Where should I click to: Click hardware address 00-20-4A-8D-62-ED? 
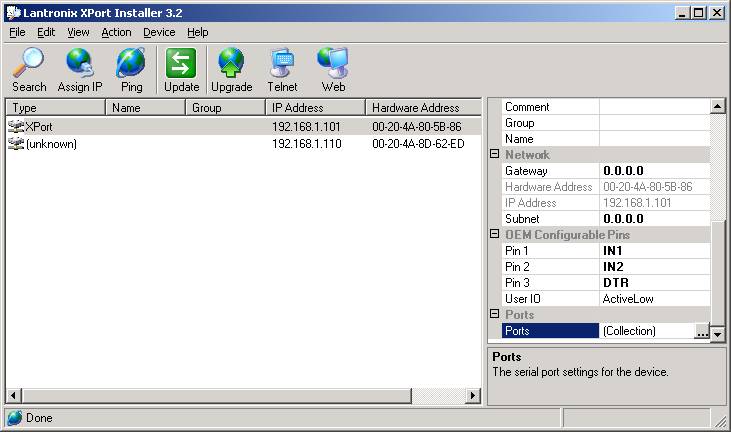coord(418,144)
